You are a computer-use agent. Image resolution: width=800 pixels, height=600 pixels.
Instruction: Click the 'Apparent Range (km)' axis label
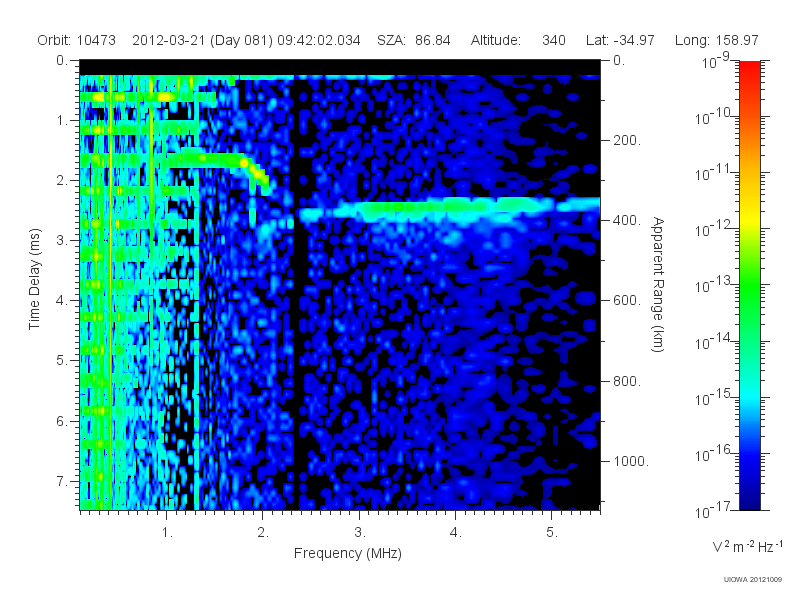[658, 284]
